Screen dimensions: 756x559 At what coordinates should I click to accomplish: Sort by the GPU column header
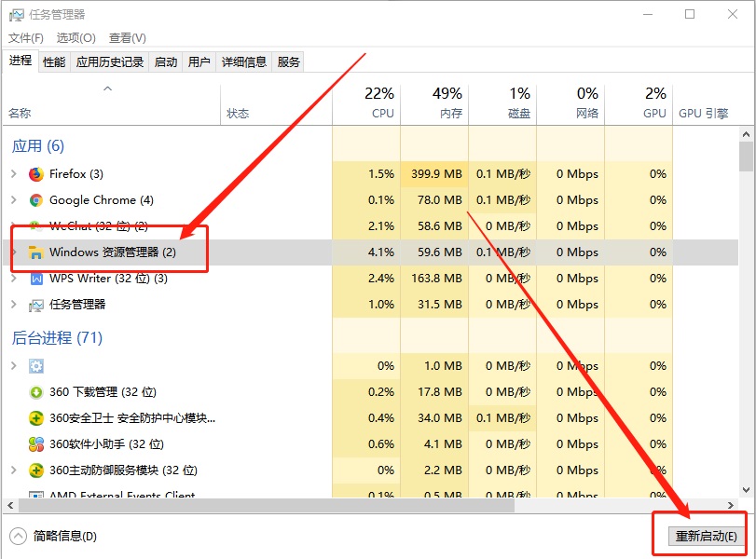pos(639,104)
